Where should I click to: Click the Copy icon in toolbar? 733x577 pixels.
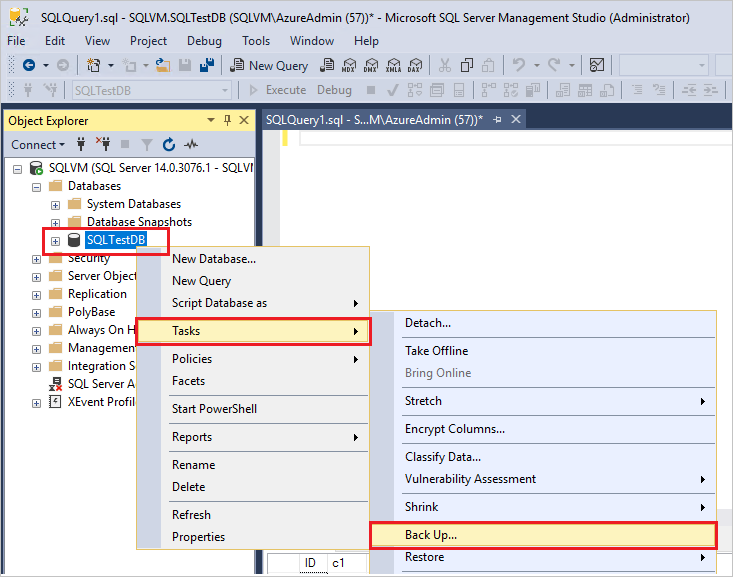[x=467, y=65]
